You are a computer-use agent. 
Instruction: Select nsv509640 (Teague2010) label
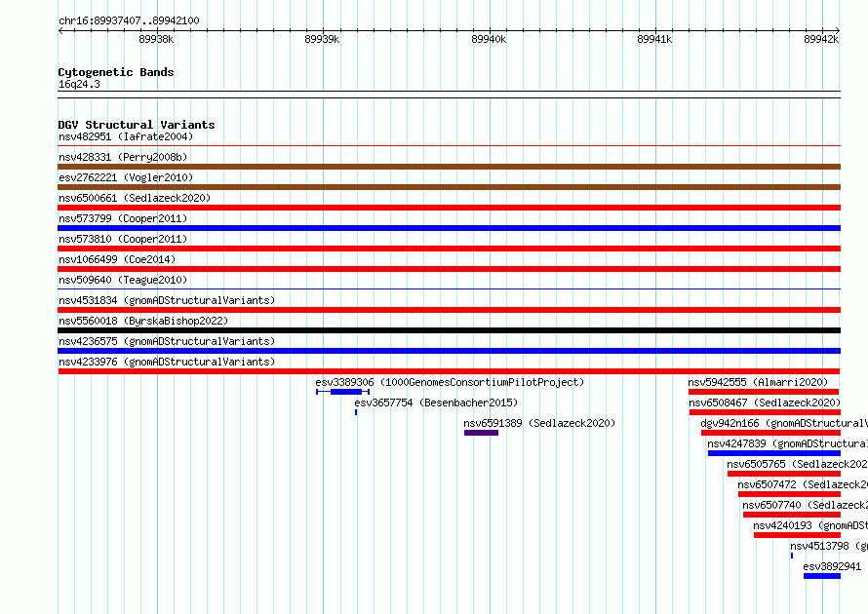[x=123, y=280]
